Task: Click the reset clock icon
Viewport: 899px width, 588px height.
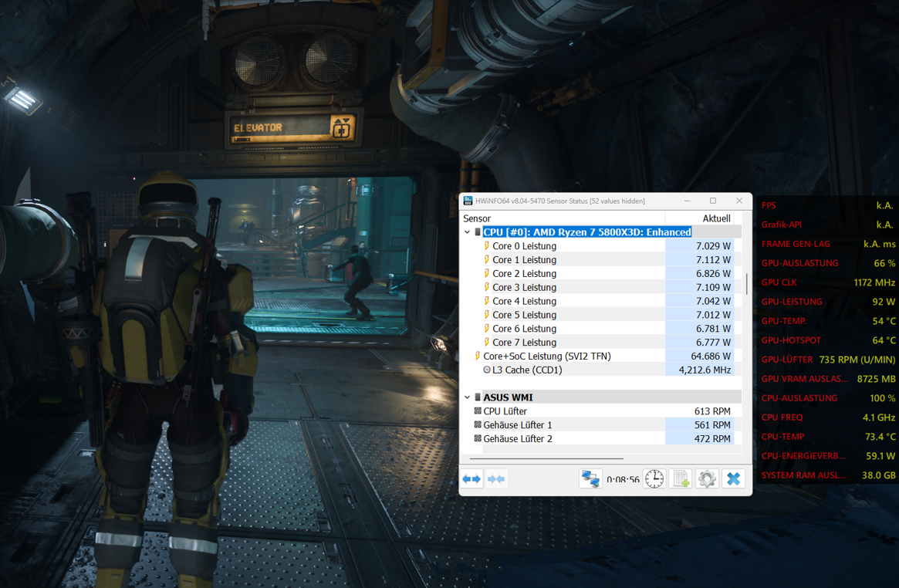Action: (x=654, y=478)
